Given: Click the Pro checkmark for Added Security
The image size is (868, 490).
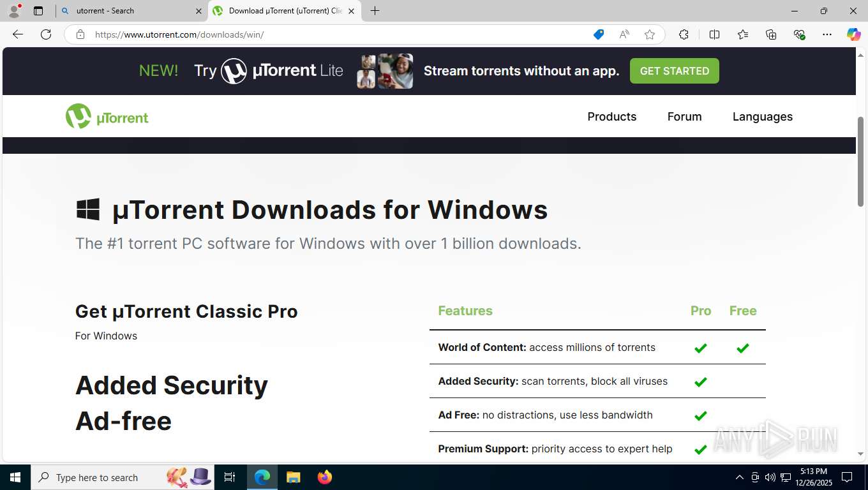Looking at the screenshot, I should 700,382.
